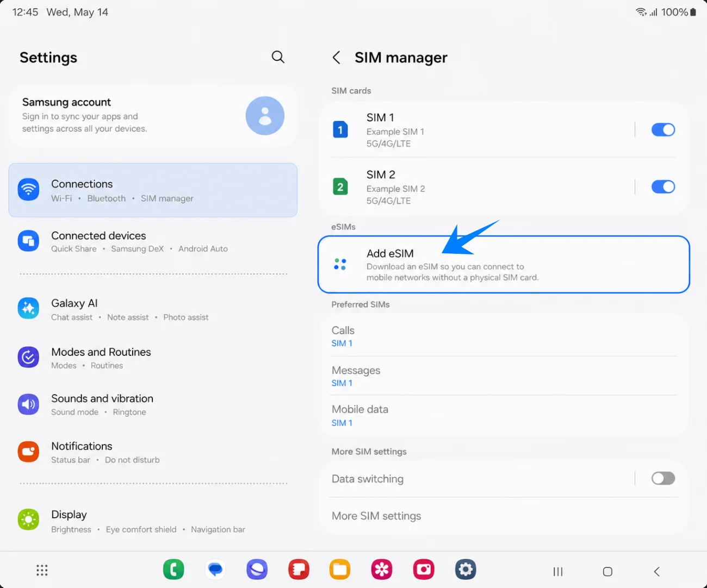Enable the Data switching toggle
707x588 pixels.
pyautogui.click(x=663, y=478)
